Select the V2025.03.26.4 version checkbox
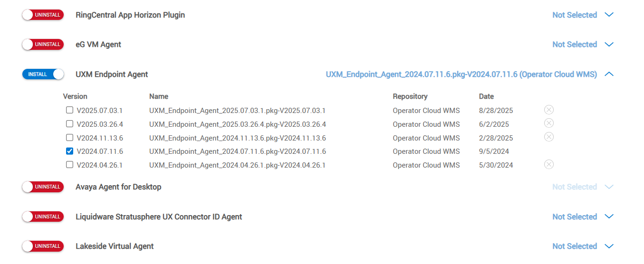This screenshot has height=264, width=644. pyautogui.click(x=70, y=124)
